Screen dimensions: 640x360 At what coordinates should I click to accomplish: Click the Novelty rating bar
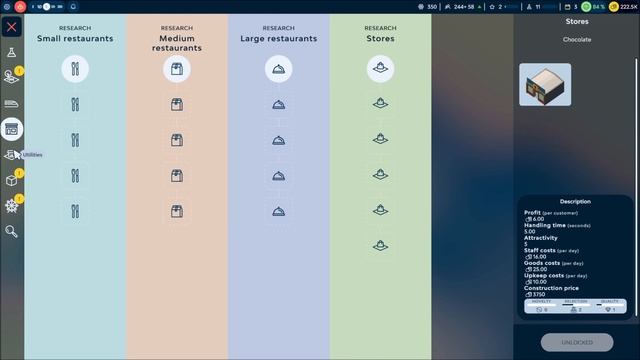[542, 306]
